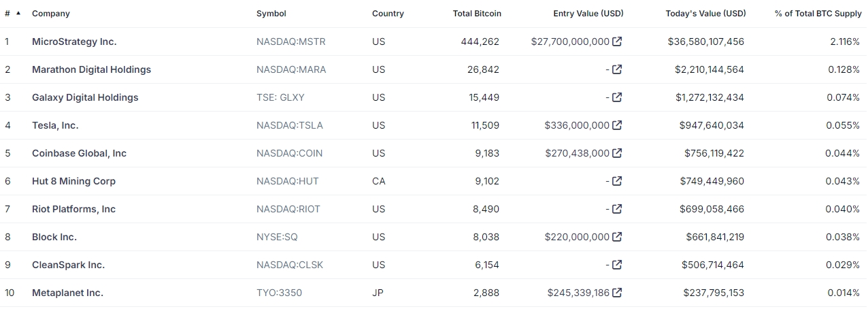868x309 pixels.
Task: Sort by Total Bitcoin column header
Action: (x=477, y=14)
